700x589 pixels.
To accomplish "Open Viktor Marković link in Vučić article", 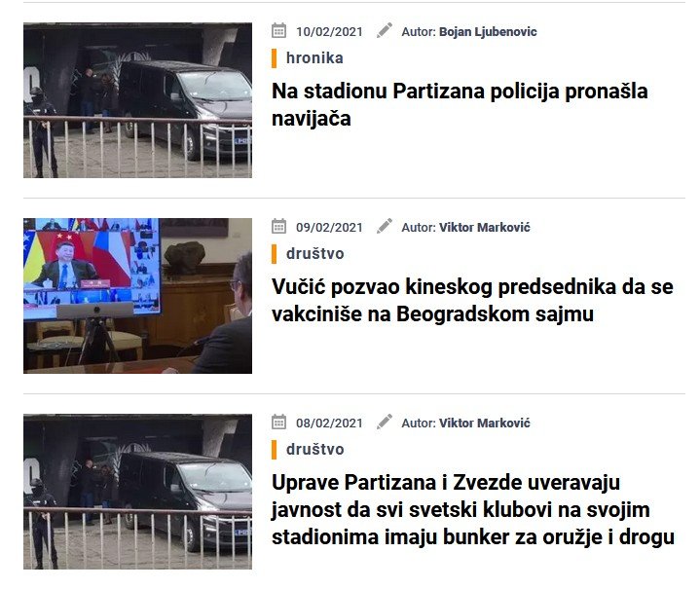I will (485, 228).
